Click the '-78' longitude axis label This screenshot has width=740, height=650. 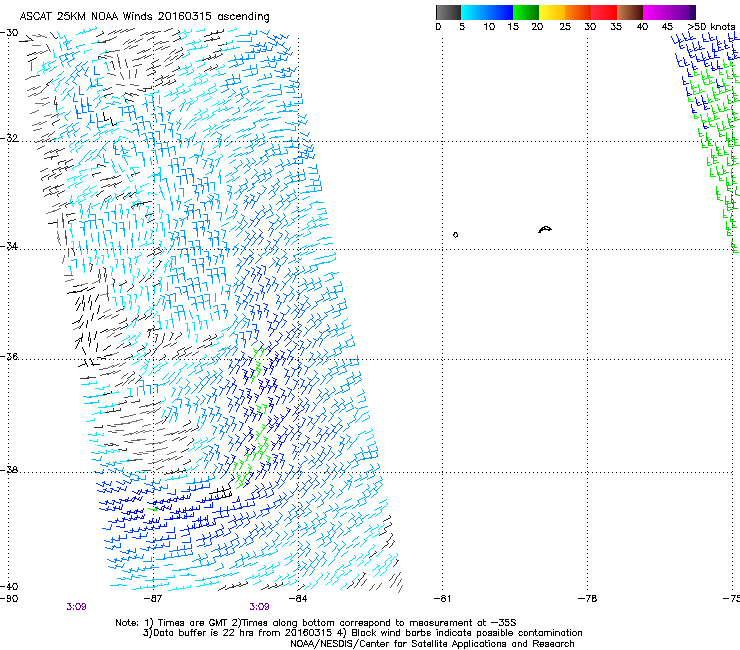pos(588,599)
